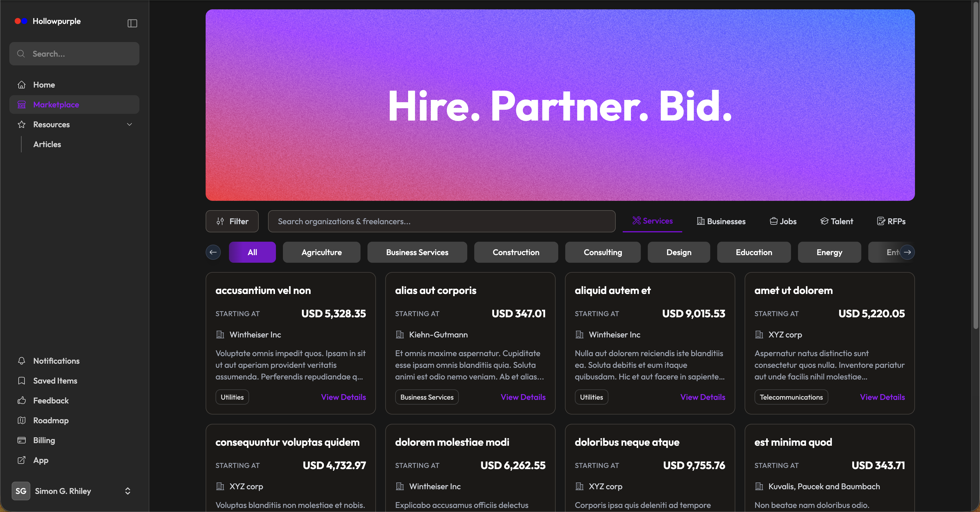The height and width of the screenshot is (512, 980).
Task: Open the Simon G. Rhiley account switcher
Action: (74, 491)
